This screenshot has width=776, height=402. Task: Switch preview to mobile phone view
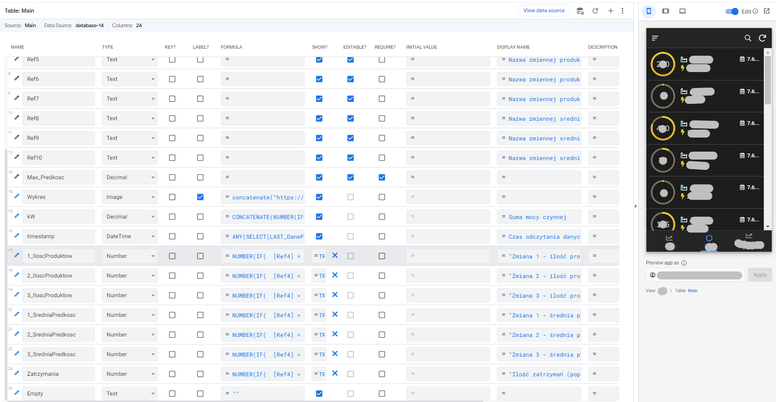click(649, 11)
